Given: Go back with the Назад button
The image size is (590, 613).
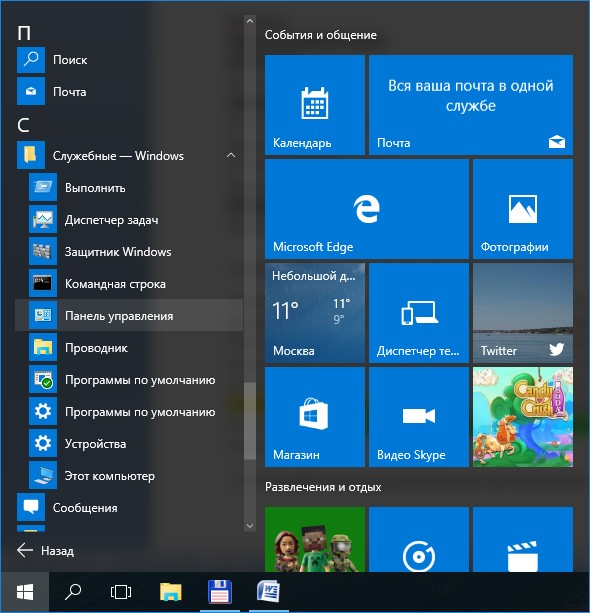Looking at the screenshot, I should point(46,550).
